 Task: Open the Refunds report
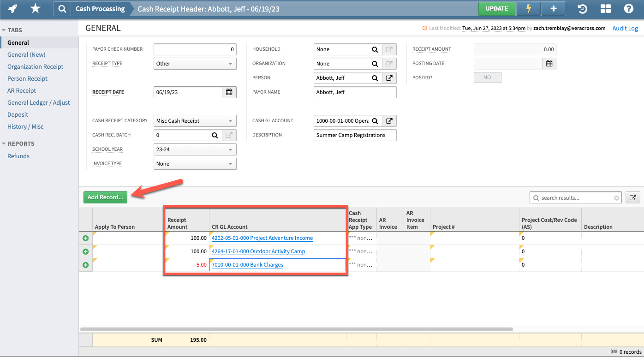(x=18, y=156)
